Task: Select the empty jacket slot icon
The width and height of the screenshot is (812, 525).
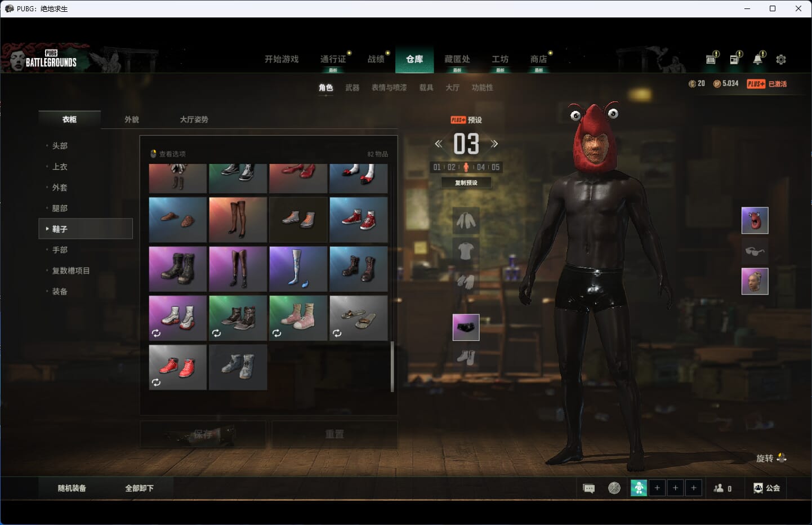Action: (466, 220)
